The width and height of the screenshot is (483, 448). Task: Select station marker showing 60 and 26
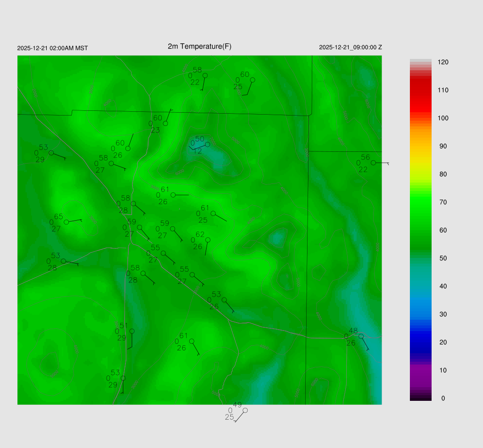click(128, 149)
